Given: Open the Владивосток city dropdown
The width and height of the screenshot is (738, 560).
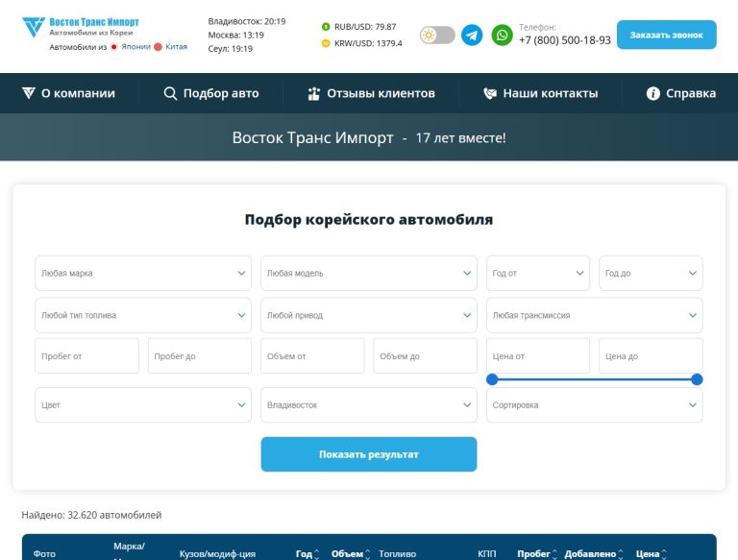Looking at the screenshot, I should 369,404.
